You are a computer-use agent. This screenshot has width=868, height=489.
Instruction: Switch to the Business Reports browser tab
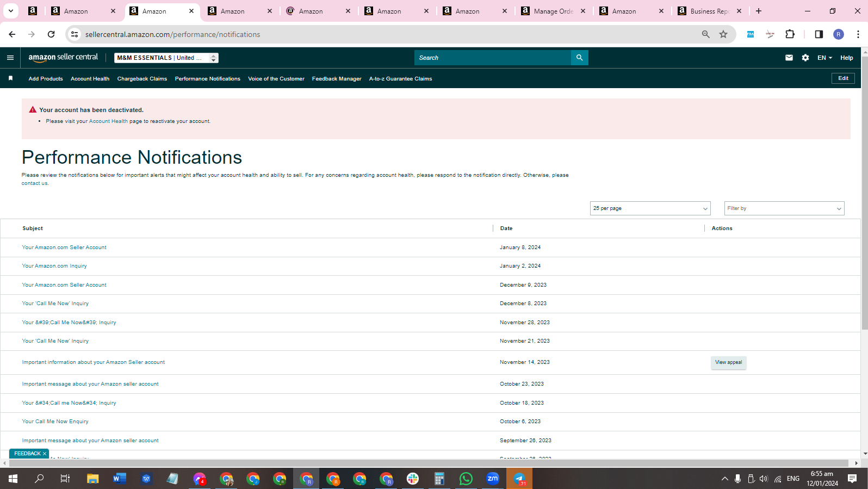710,11
